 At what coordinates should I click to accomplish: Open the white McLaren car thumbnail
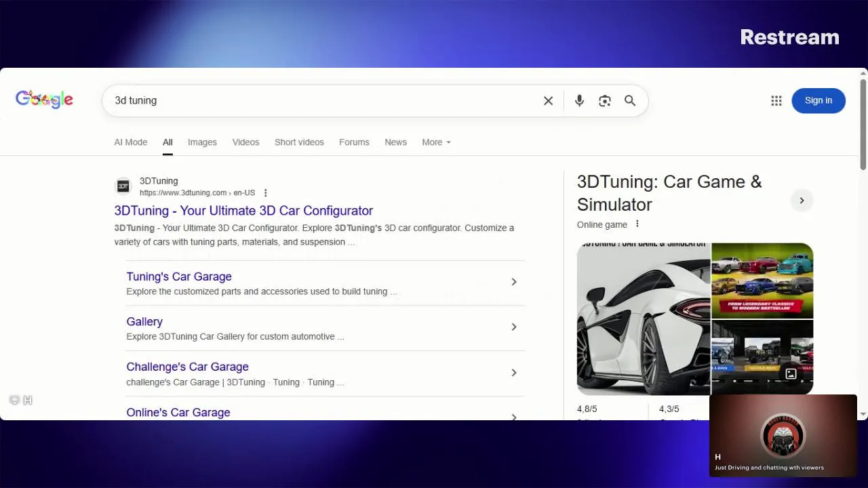(644, 319)
